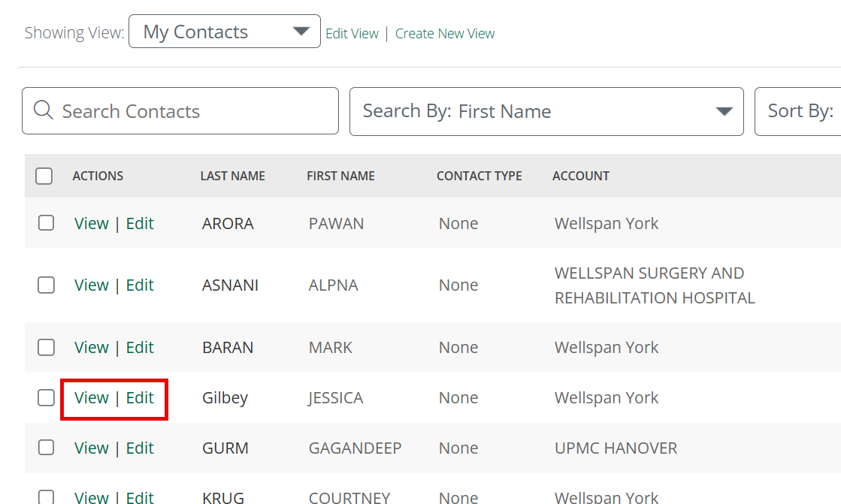Select the first name cell MARK
The image size is (841, 504).
pyautogui.click(x=331, y=348)
